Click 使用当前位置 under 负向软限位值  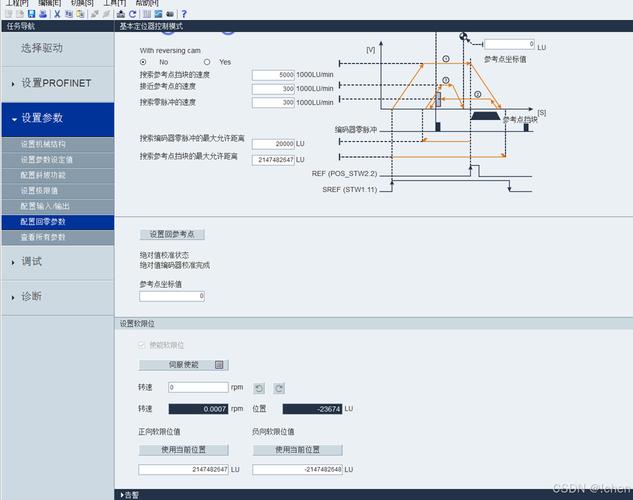(298, 450)
